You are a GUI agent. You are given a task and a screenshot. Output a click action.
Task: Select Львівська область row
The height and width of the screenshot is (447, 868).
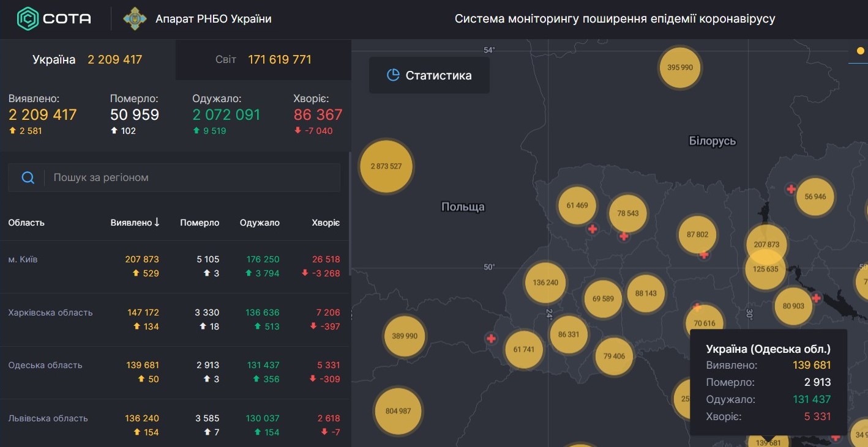tap(174, 425)
